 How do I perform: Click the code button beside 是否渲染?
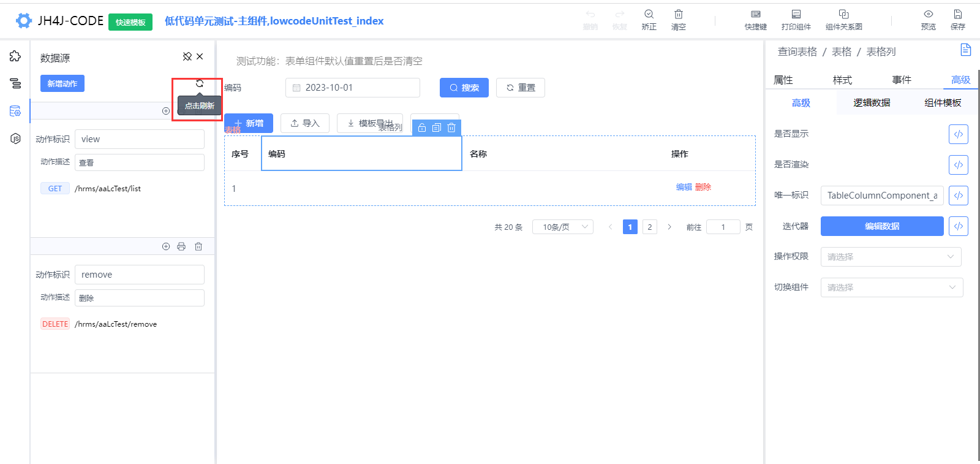959,165
